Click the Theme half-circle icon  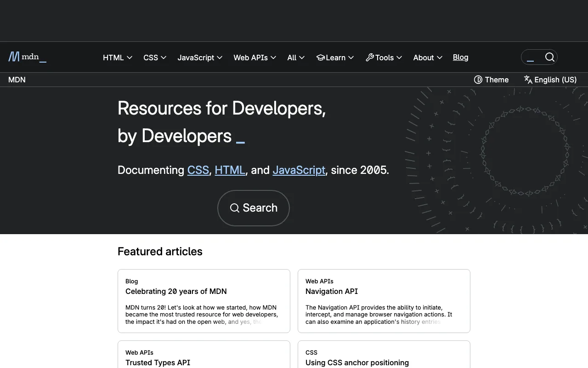478,80
